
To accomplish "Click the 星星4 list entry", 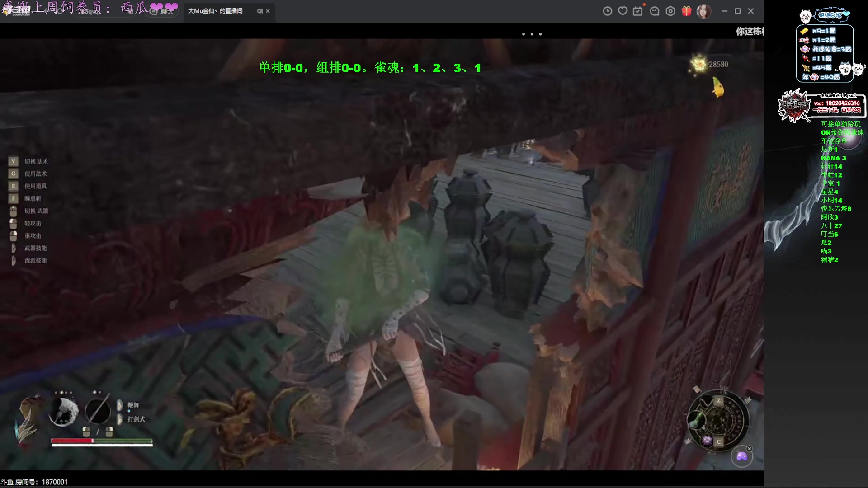I will point(830,192).
